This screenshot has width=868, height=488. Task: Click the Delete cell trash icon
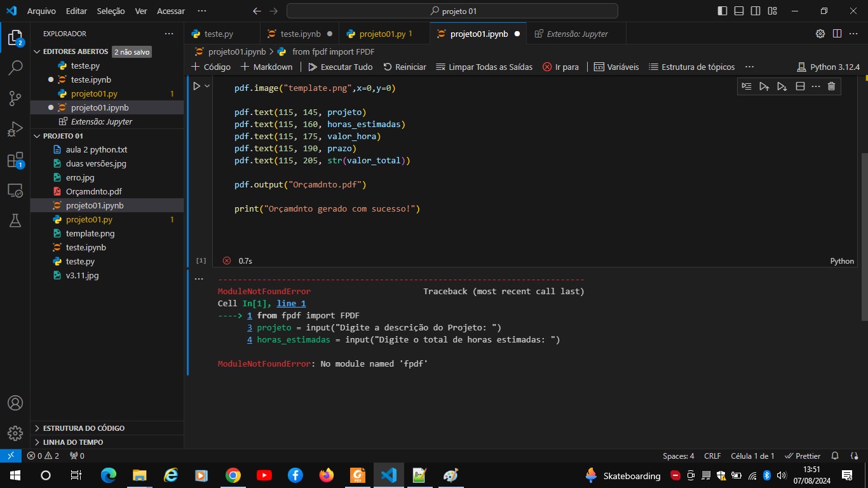coord(831,86)
